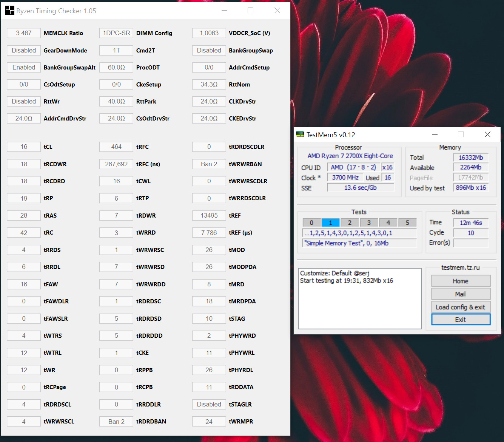Click the tRC value 42 field
This screenshot has height=442, width=504.
[24, 233]
